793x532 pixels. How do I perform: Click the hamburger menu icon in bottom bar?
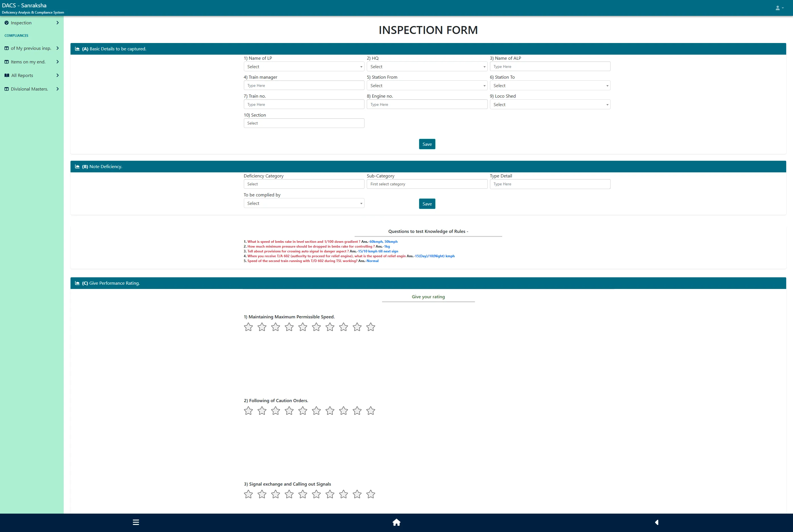(136, 522)
